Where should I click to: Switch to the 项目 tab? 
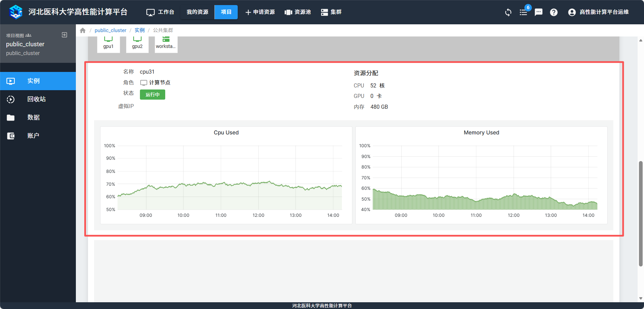(x=226, y=12)
